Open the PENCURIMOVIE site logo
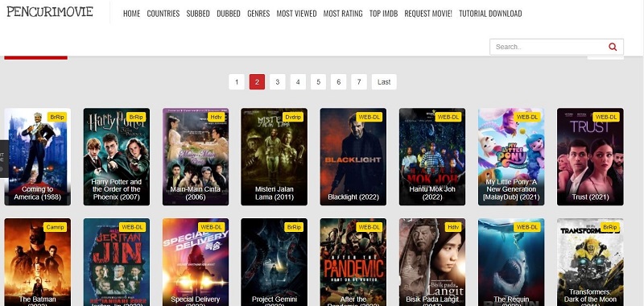This screenshot has width=644, height=306. (x=50, y=11)
